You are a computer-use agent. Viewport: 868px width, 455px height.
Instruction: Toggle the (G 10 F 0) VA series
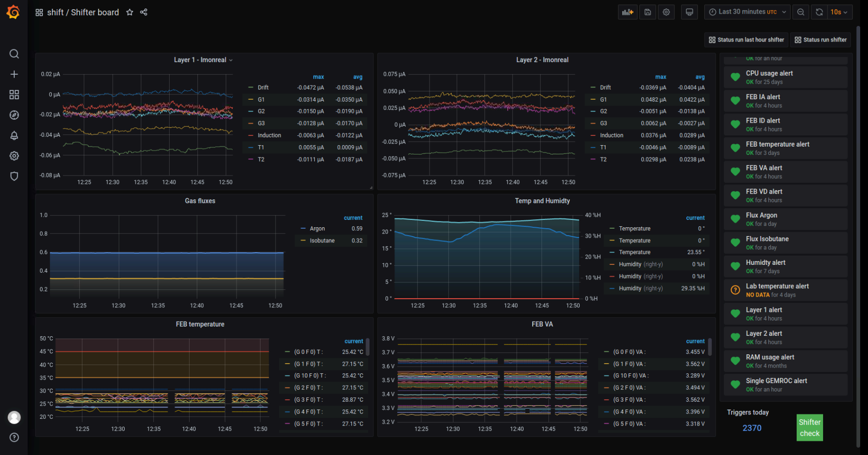click(x=631, y=376)
